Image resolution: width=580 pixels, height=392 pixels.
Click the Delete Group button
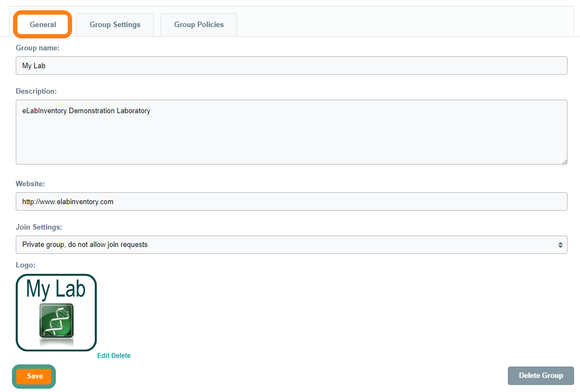tap(540, 375)
